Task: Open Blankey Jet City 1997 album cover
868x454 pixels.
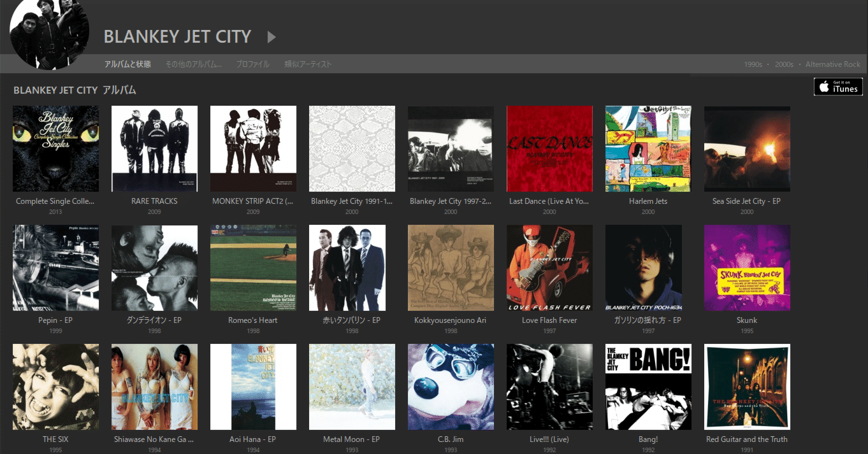Action: click(451, 148)
